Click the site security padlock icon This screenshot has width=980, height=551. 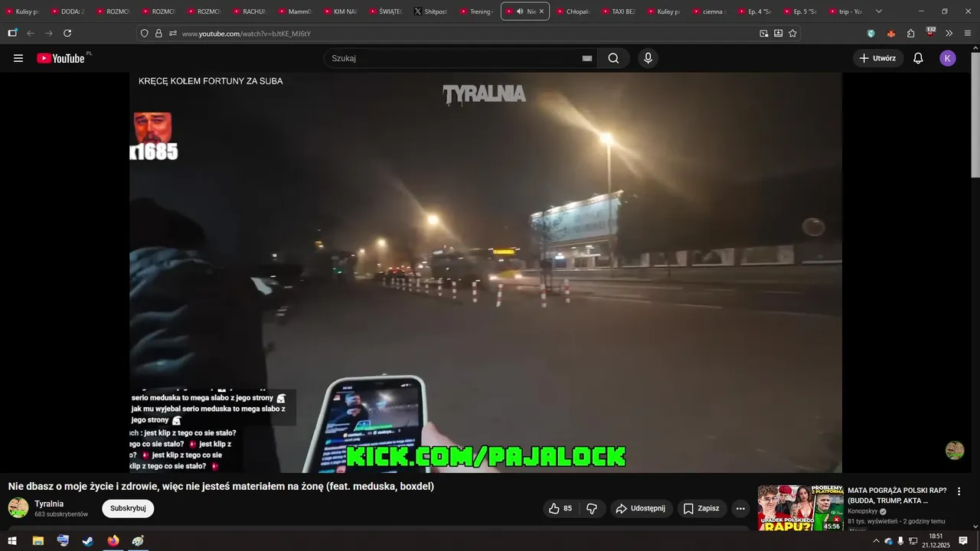pyautogui.click(x=158, y=34)
